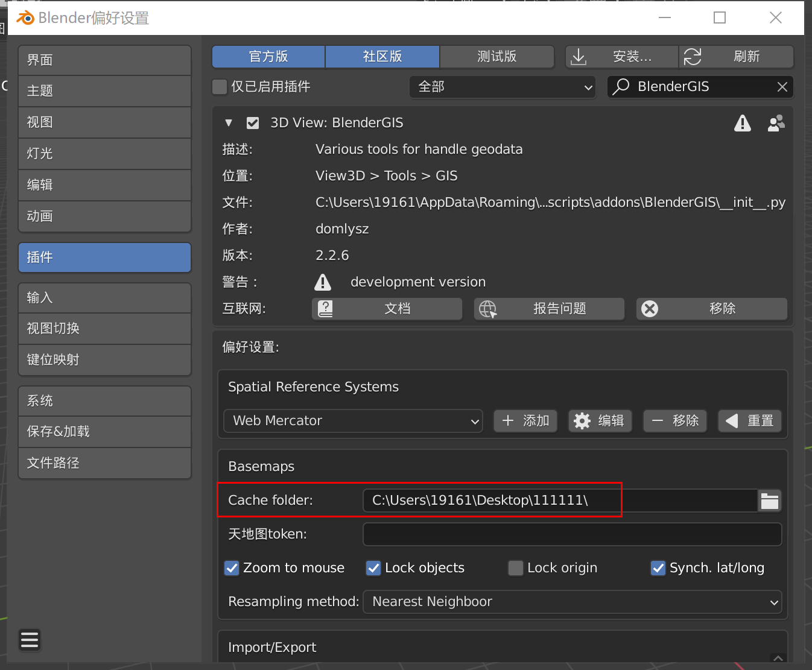Click 编辑 to edit reference system
Viewport: 812px width, 670px height.
coord(600,421)
